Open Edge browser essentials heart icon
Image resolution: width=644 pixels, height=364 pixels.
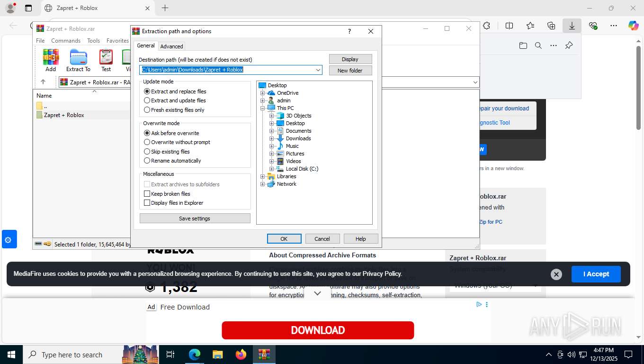(x=593, y=26)
